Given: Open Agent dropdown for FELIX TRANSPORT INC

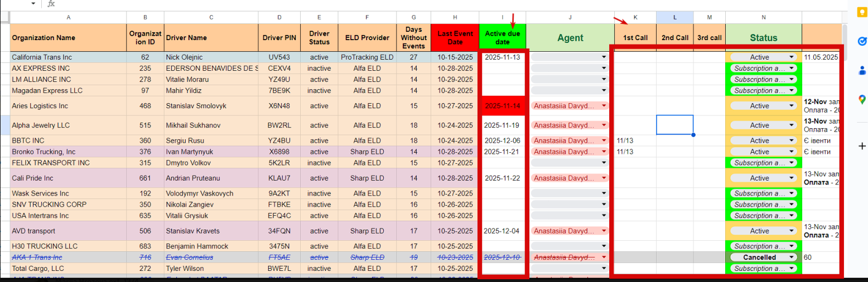Looking at the screenshot, I should pos(604,163).
